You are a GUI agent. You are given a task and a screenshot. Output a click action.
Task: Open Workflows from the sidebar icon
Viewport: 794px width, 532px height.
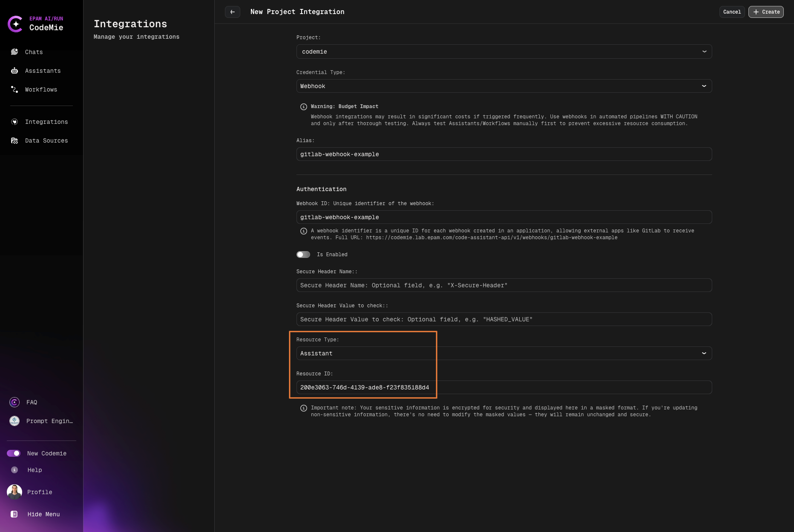pos(14,89)
